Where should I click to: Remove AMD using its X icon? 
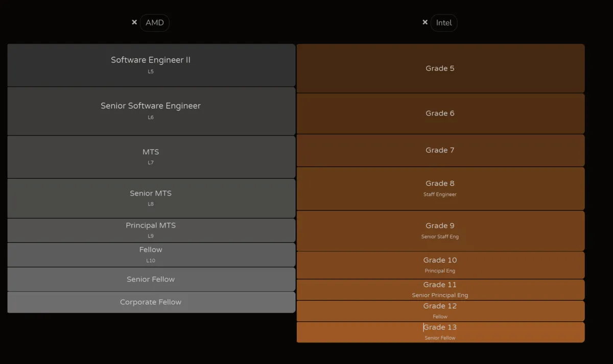[134, 22]
